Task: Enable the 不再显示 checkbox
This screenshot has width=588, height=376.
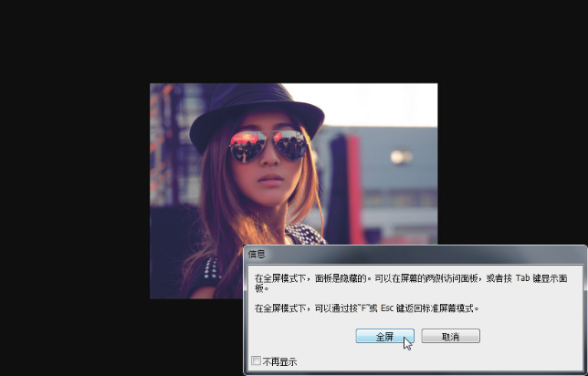Action: click(x=257, y=361)
